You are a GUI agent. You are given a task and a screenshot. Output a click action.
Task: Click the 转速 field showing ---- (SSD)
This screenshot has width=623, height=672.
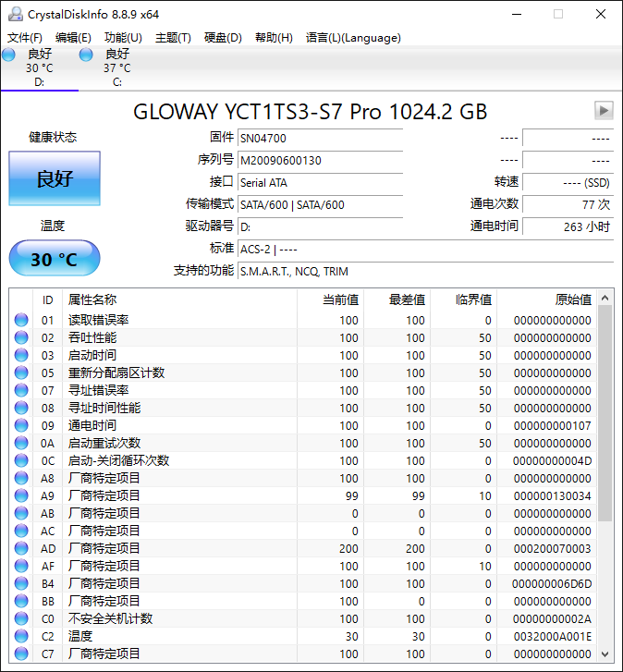point(568,183)
